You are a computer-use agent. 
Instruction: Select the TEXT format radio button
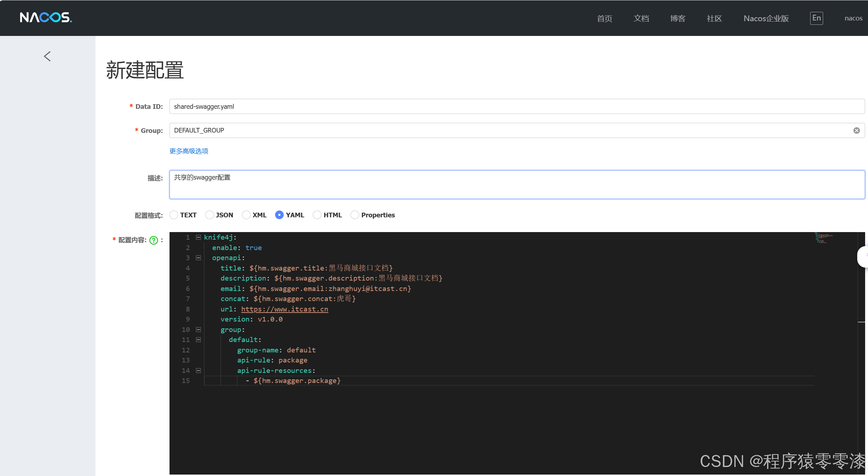point(174,215)
